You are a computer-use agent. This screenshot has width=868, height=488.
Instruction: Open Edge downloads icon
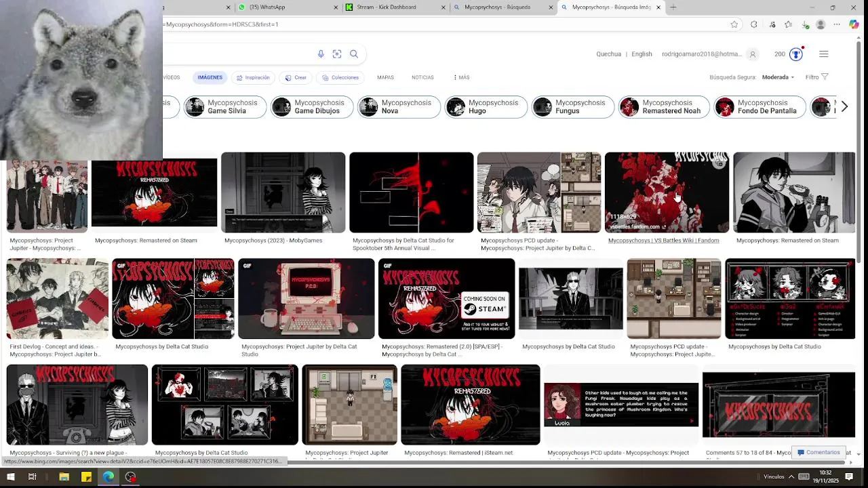pos(805,24)
